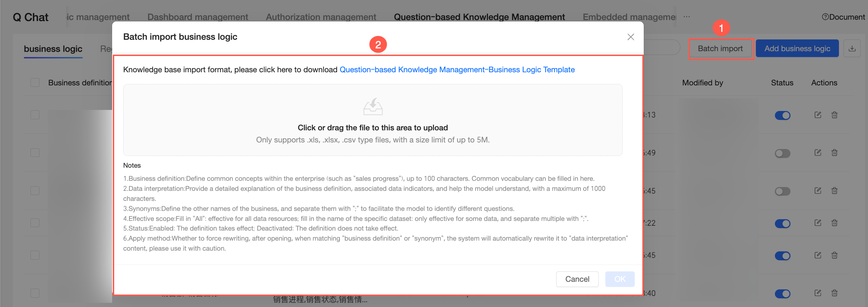Switch to Dashboard management tab

[198, 17]
